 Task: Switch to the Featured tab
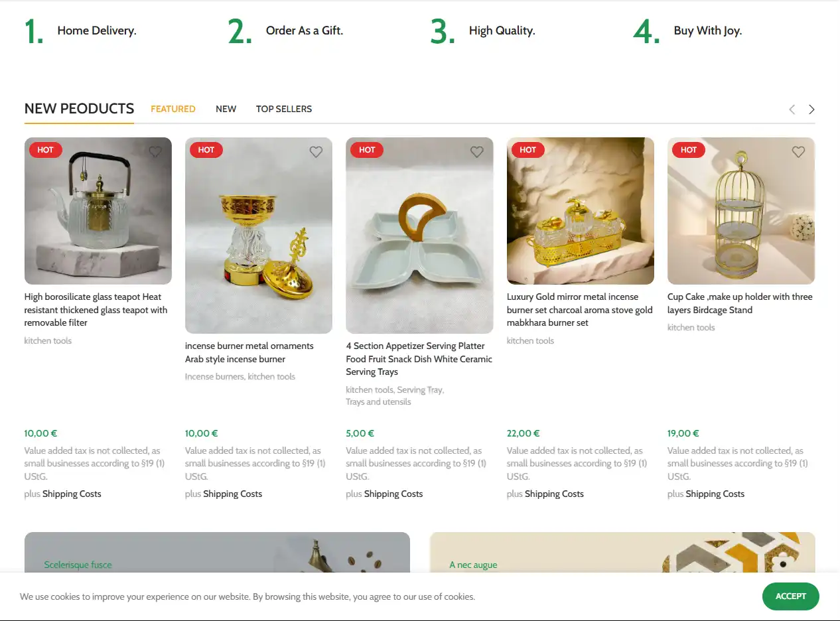173,109
